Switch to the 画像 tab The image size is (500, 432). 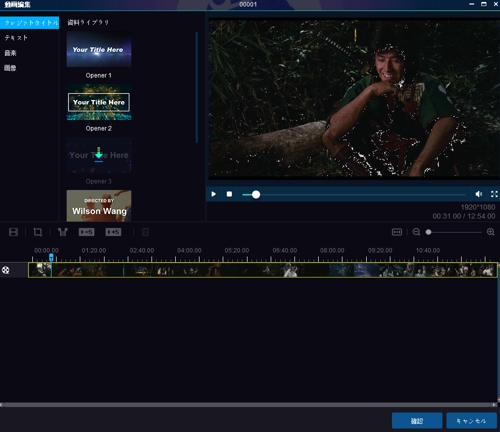pos(10,68)
